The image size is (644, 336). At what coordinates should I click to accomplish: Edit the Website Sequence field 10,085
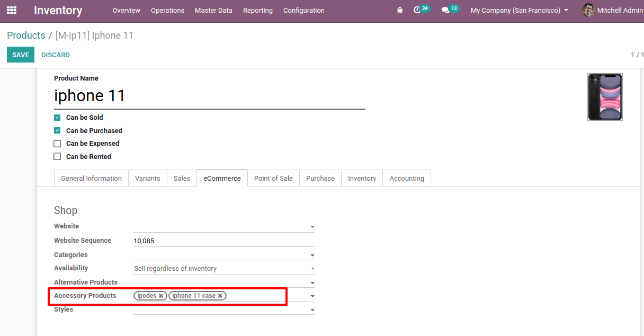point(224,241)
